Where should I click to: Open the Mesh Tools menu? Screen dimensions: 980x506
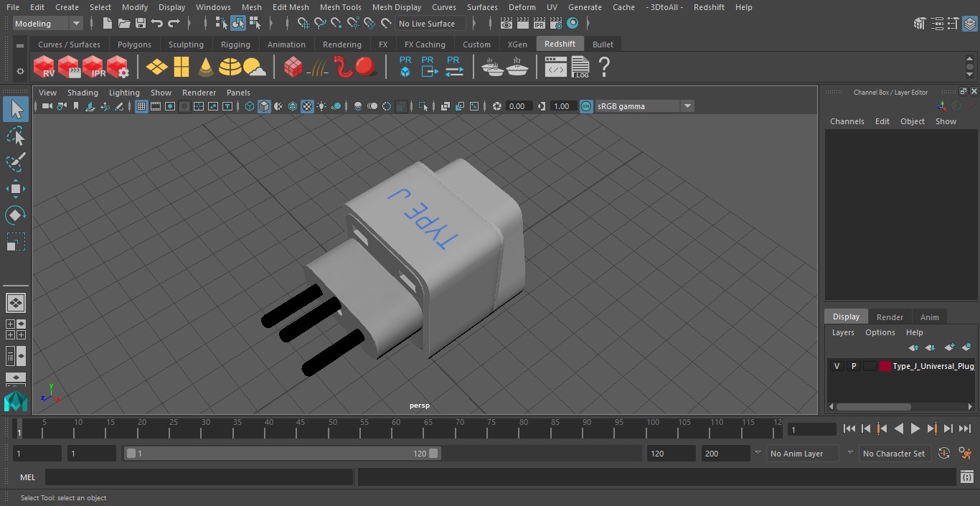pyautogui.click(x=340, y=7)
